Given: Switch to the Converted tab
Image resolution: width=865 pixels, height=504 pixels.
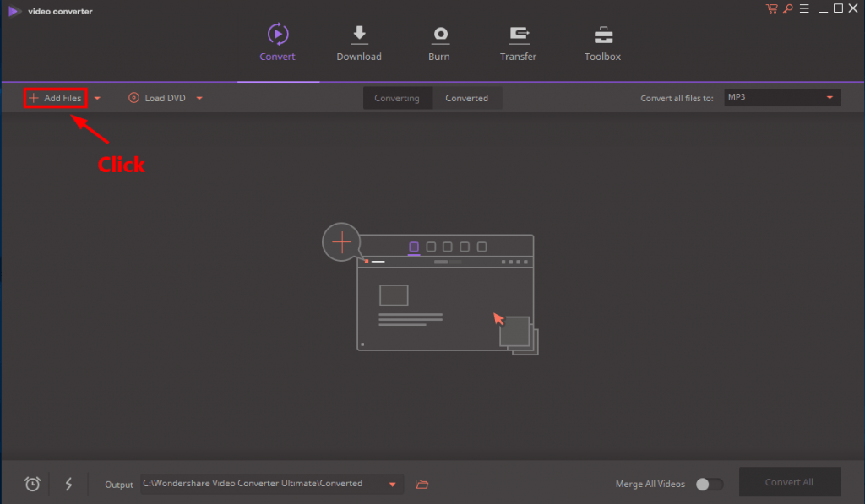Looking at the screenshot, I should [x=466, y=98].
